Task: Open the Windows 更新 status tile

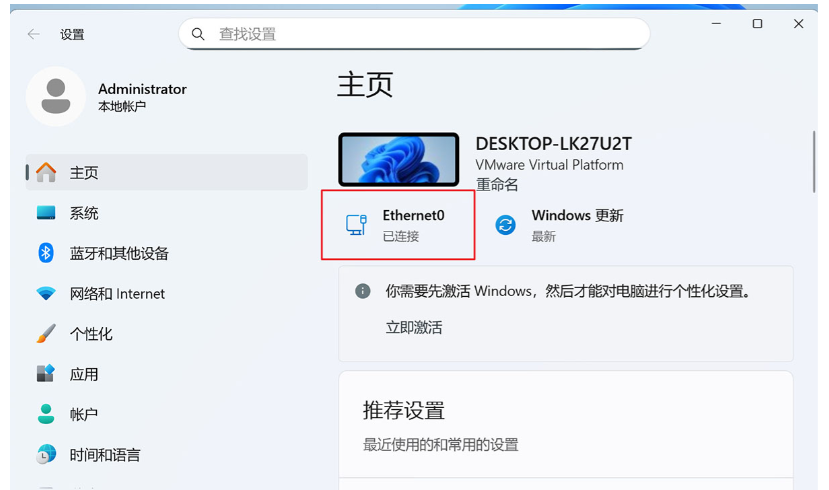Action: pyautogui.click(x=576, y=225)
